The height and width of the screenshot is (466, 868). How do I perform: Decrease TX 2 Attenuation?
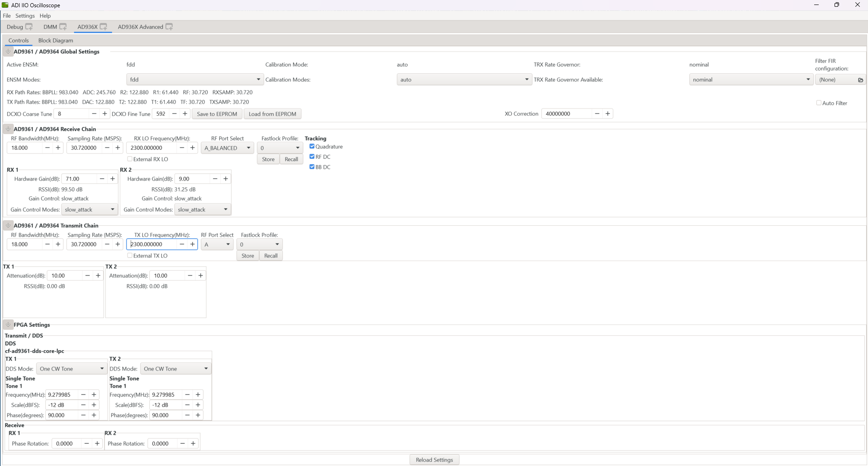(x=190, y=276)
